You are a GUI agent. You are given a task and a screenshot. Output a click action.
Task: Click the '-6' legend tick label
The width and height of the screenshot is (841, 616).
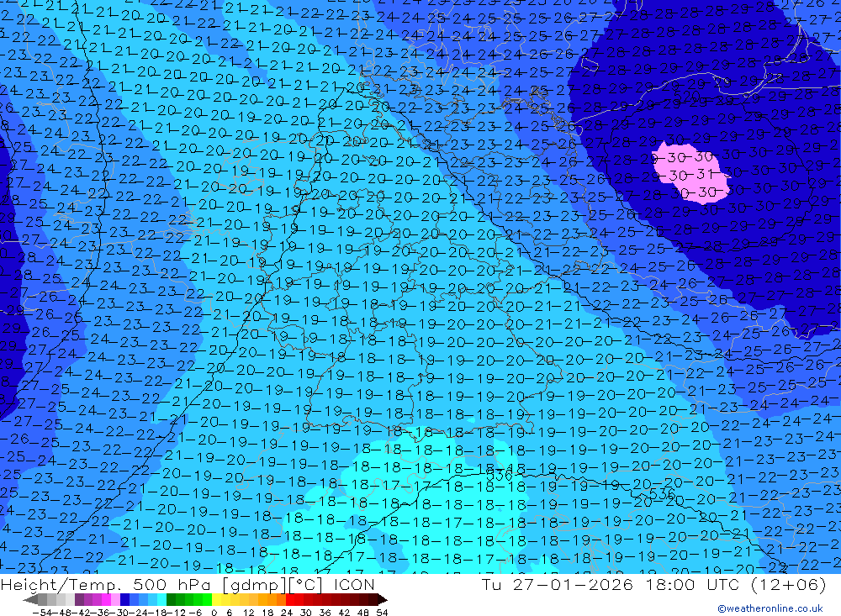[195, 613]
